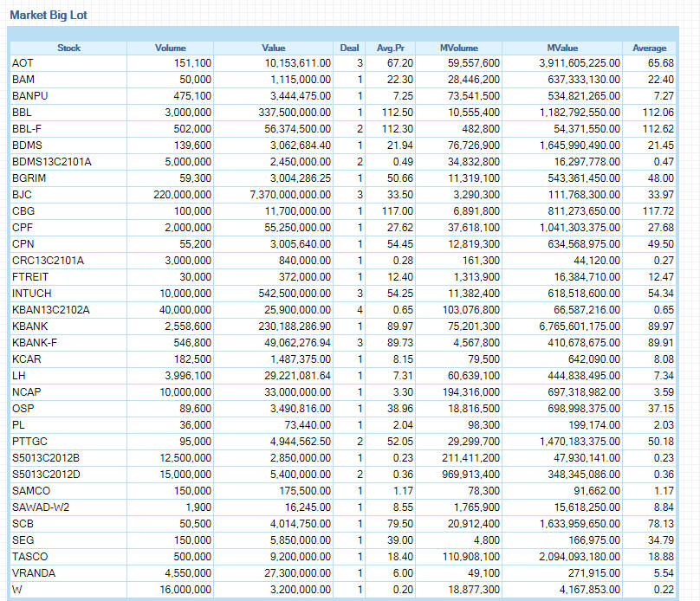Image resolution: width=700 pixels, height=601 pixels.
Task: Click the VRANDA stock name
Action: [x=34, y=573]
